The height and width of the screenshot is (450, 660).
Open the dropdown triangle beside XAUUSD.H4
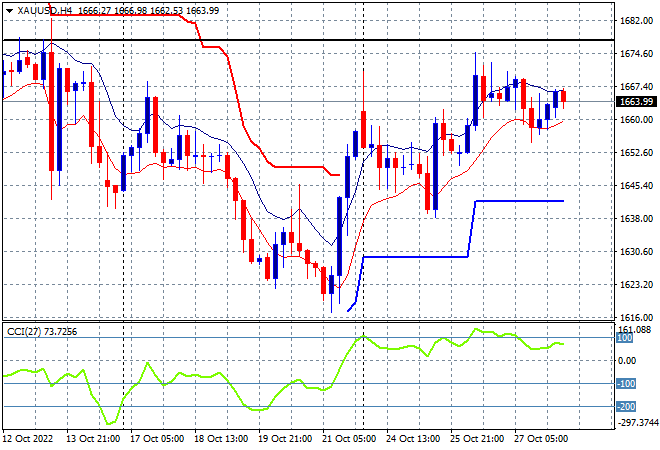tap(10, 11)
